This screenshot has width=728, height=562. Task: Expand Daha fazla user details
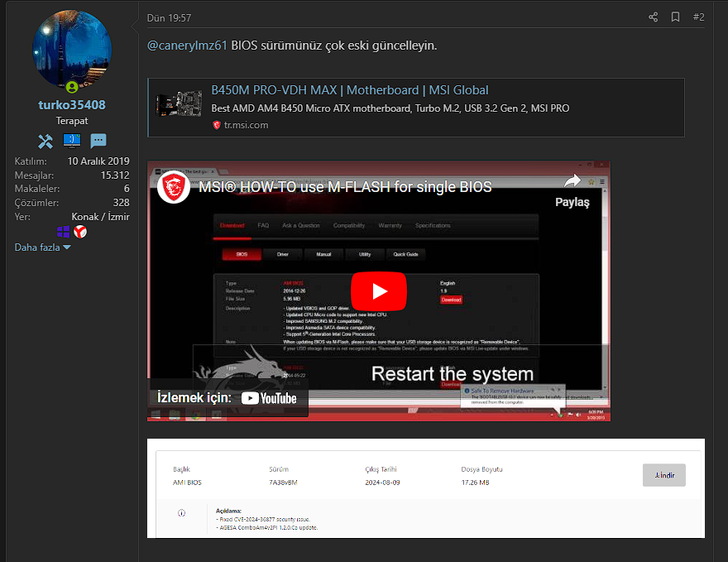coord(42,247)
